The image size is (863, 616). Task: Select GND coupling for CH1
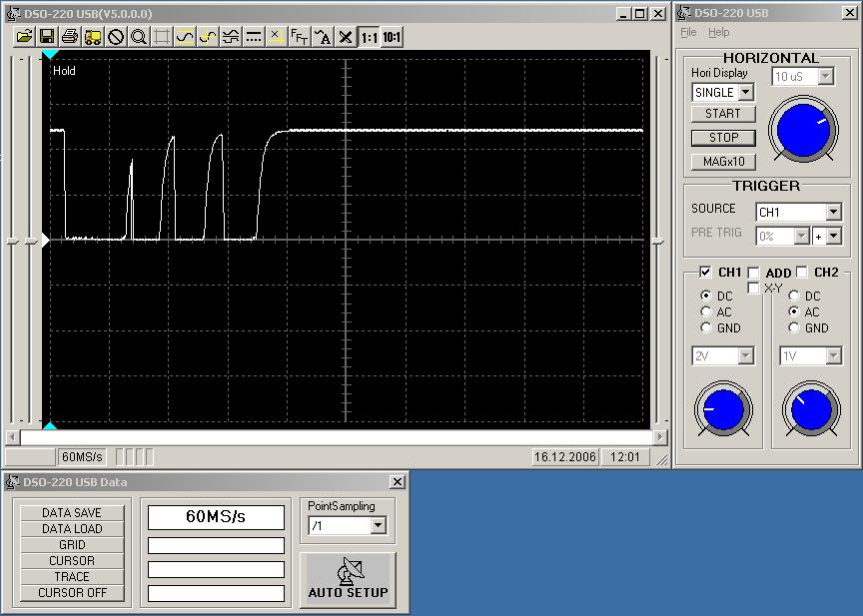705,327
